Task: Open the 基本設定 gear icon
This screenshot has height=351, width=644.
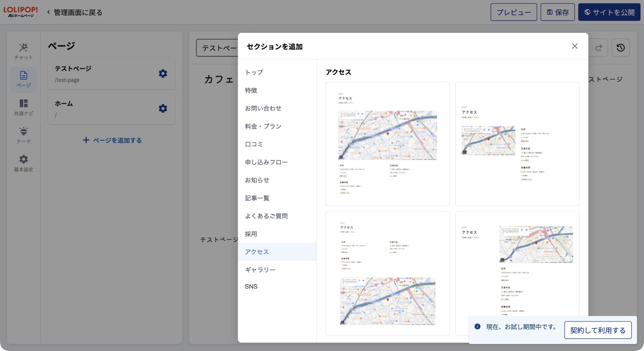Action: coord(23,163)
